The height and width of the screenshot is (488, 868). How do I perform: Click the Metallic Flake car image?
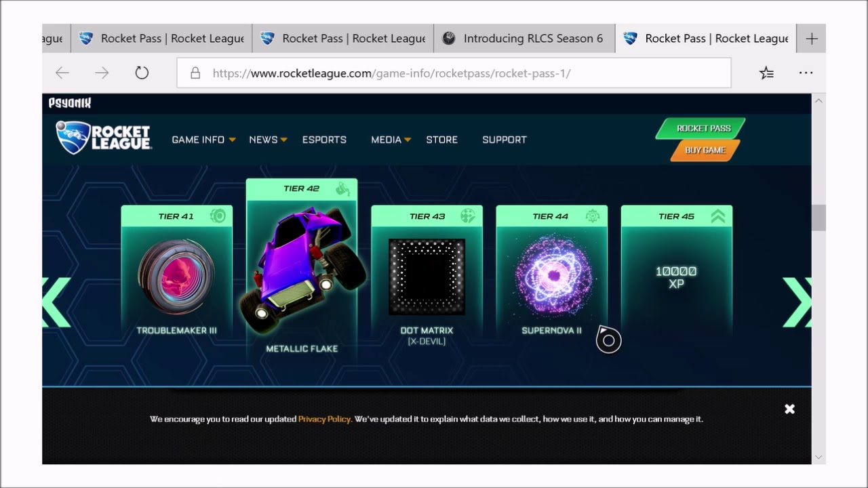click(302, 270)
